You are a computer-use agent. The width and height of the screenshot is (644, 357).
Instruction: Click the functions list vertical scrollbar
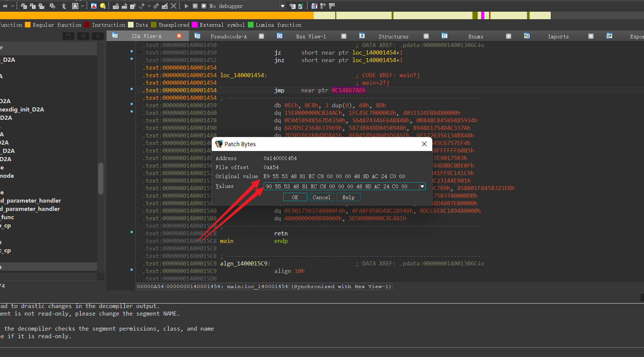[x=100, y=178]
